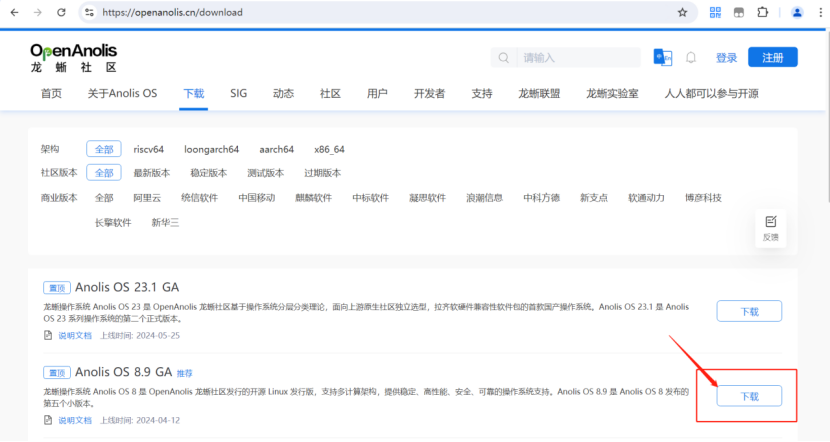The image size is (830, 442).
Task: Filter commercial version by 中标软件
Action: coord(371,197)
